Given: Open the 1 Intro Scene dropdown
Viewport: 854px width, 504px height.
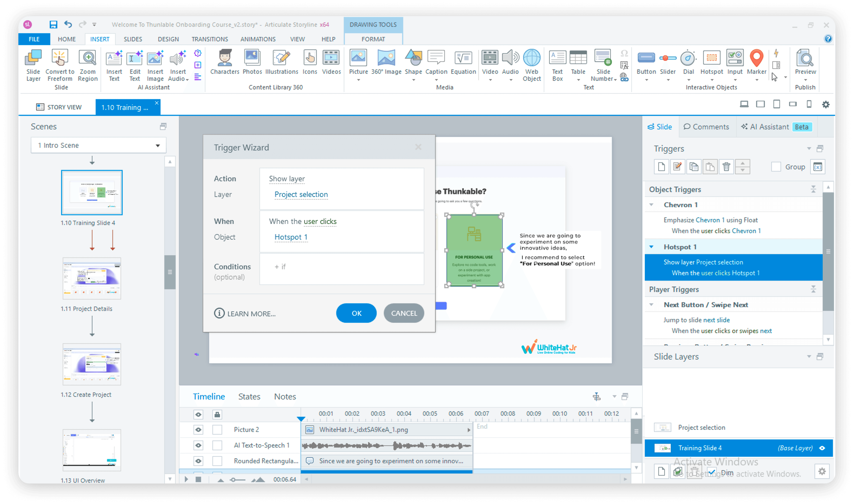Looking at the screenshot, I should pos(158,145).
